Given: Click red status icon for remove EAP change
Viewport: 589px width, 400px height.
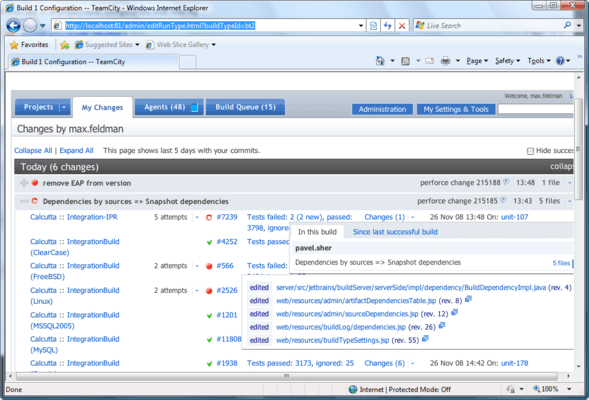Looking at the screenshot, I should click(x=35, y=183).
